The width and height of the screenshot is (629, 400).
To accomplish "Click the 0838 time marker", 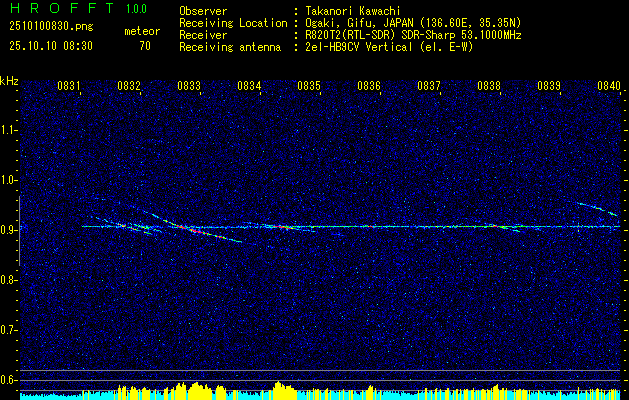I will pos(489,85).
